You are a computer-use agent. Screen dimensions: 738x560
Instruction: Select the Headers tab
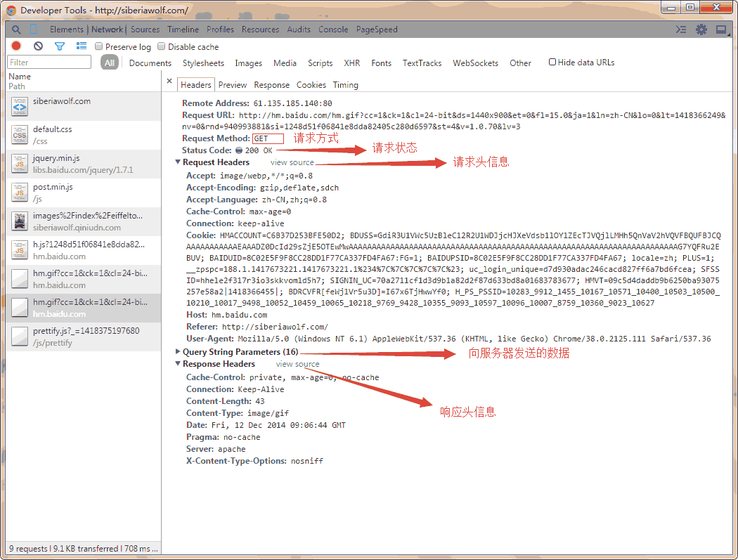[x=196, y=85]
